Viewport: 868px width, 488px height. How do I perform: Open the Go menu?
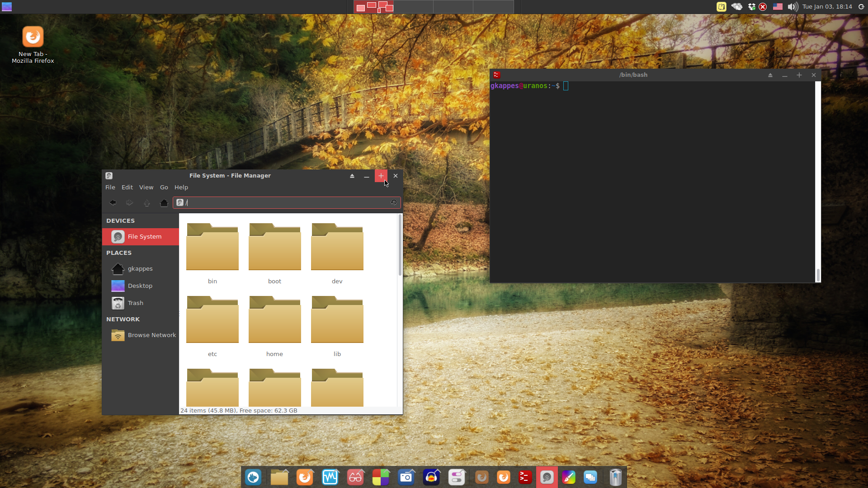pyautogui.click(x=164, y=188)
